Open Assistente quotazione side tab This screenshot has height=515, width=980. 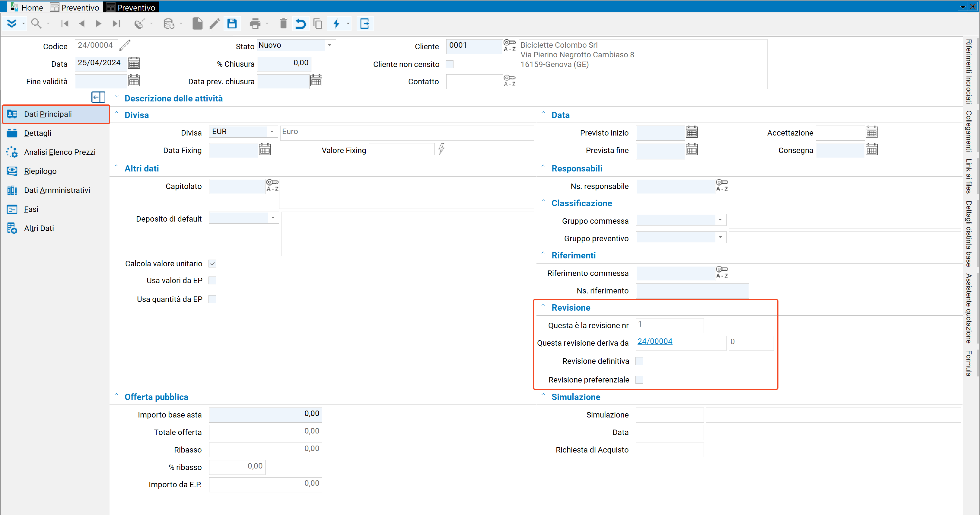(969, 309)
